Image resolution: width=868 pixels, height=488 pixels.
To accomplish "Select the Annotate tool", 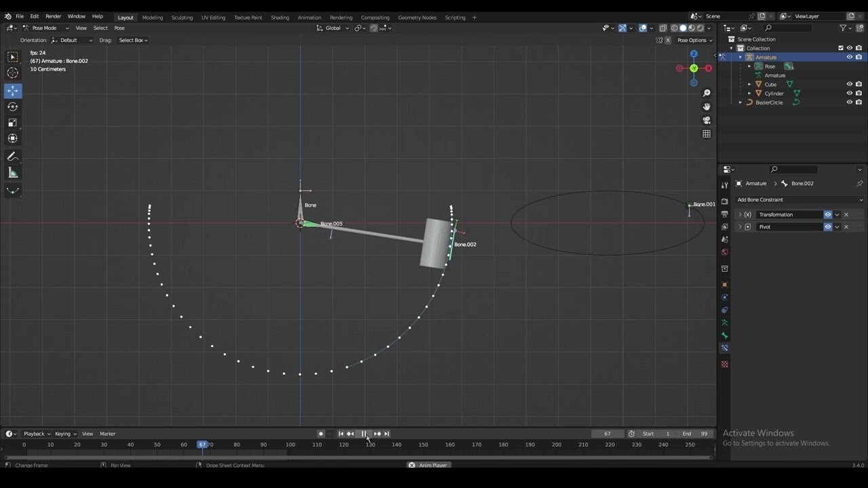I will pos(12,157).
